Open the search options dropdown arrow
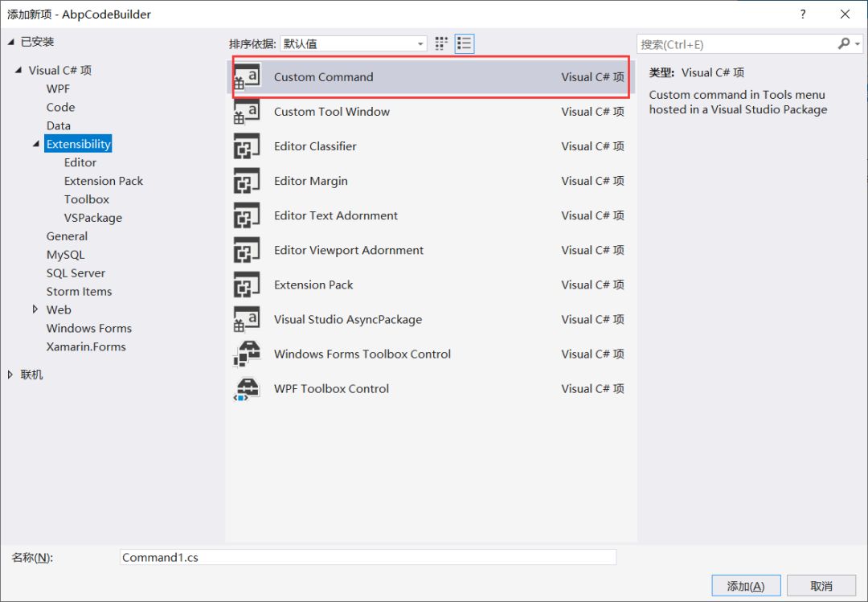This screenshot has width=868, height=602. [x=858, y=43]
